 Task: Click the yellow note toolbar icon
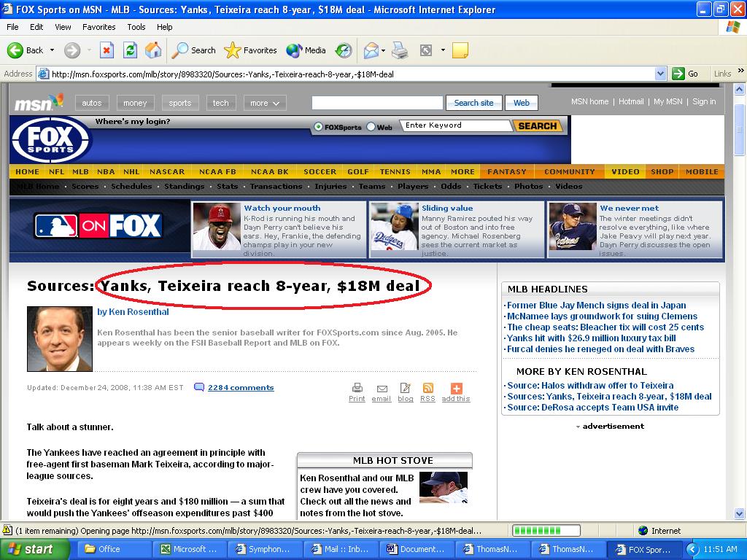460,50
